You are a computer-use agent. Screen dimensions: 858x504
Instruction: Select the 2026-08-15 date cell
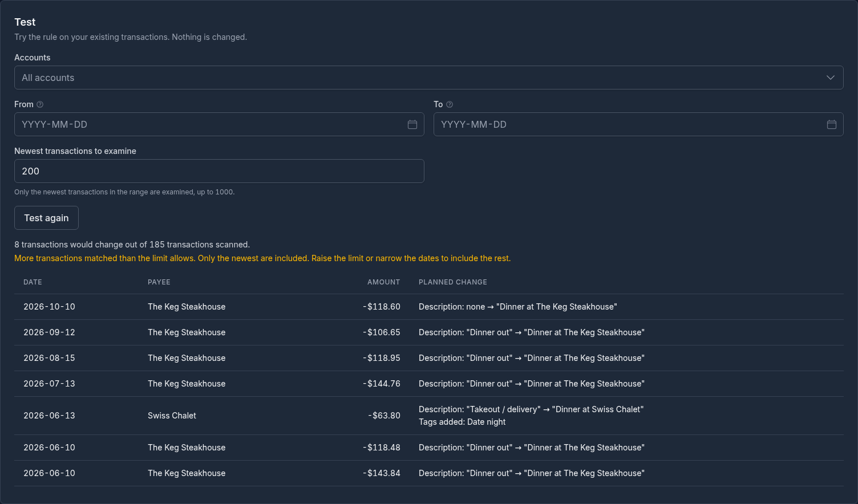[49, 358]
